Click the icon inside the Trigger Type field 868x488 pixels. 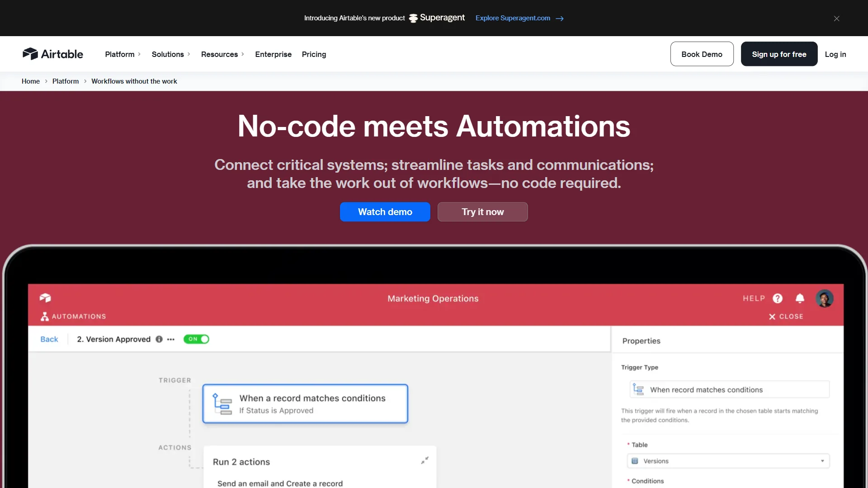tap(638, 389)
